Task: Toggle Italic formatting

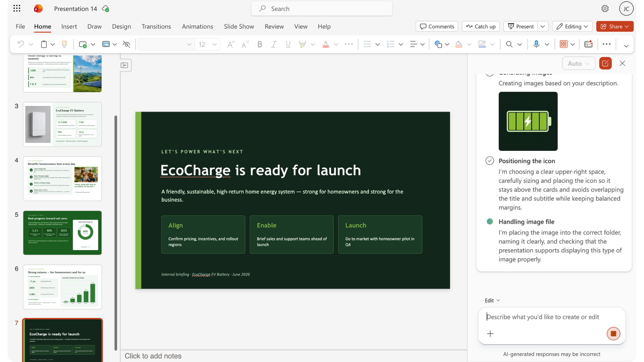Action: point(274,44)
